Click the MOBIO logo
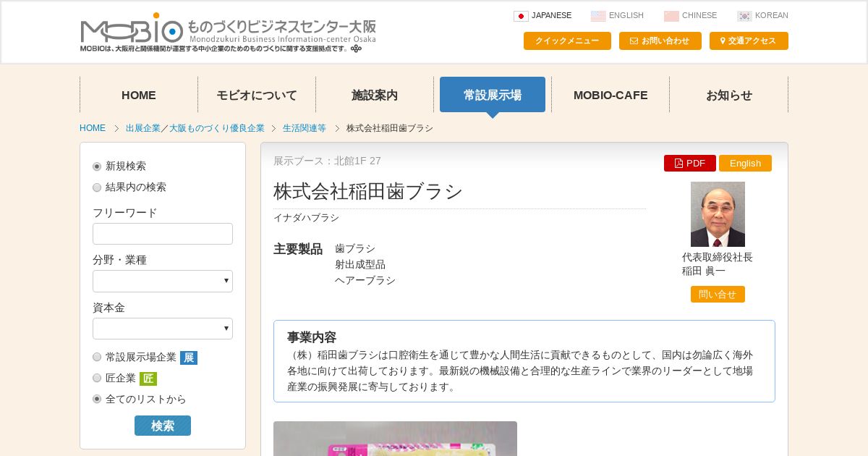The width and height of the screenshot is (868, 456). coord(228,33)
